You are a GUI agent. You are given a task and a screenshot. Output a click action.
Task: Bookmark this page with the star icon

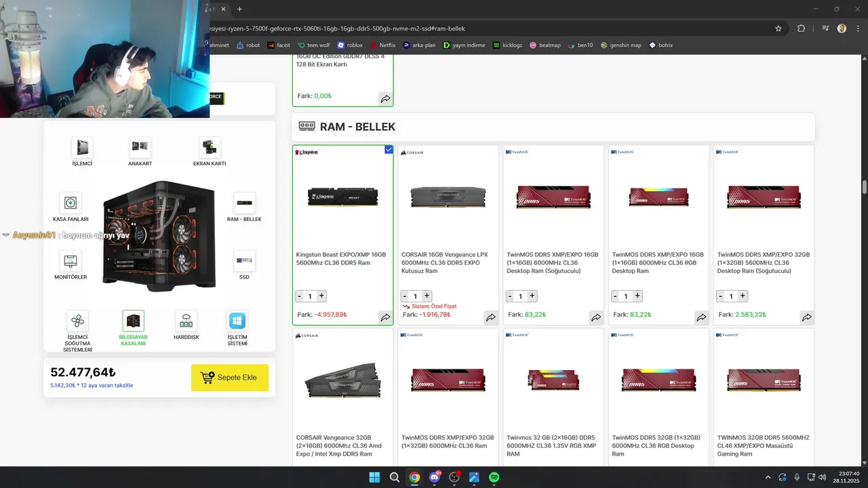click(778, 28)
